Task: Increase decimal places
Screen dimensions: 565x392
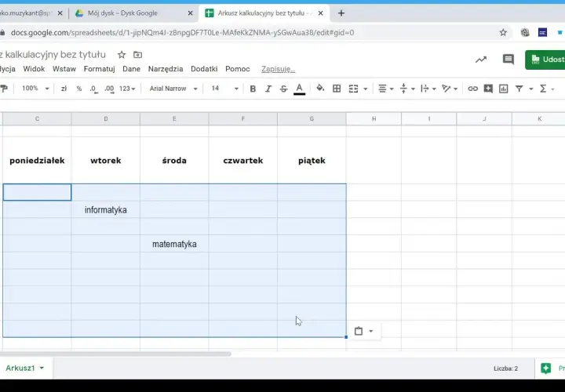Action: coord(109,89)
